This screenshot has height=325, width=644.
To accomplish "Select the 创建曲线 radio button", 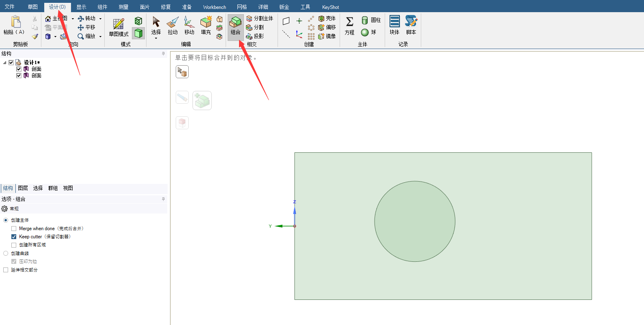I will coord(6,253).
